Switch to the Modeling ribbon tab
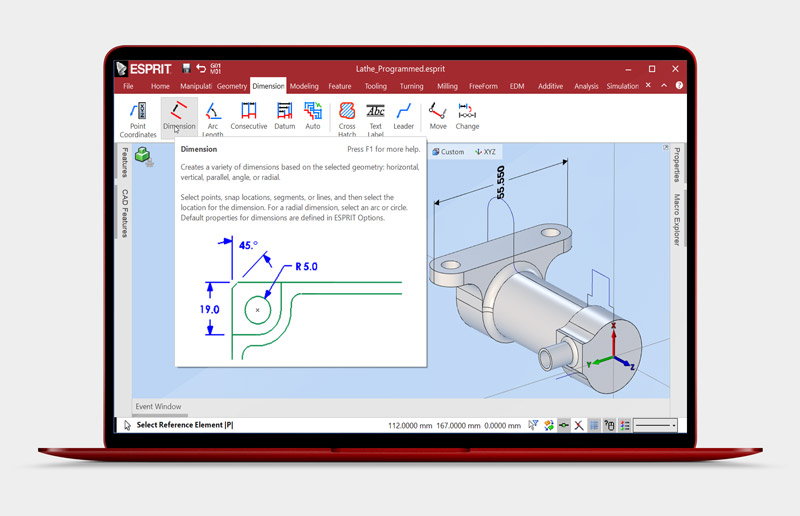This screenshot has height=516, width=800. [x=304, y=87]
